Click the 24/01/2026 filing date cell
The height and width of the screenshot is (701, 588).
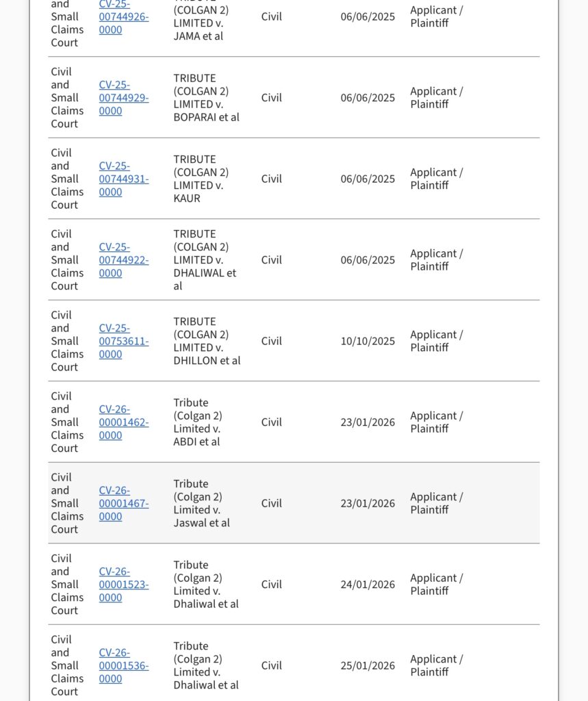pos(368,585)
